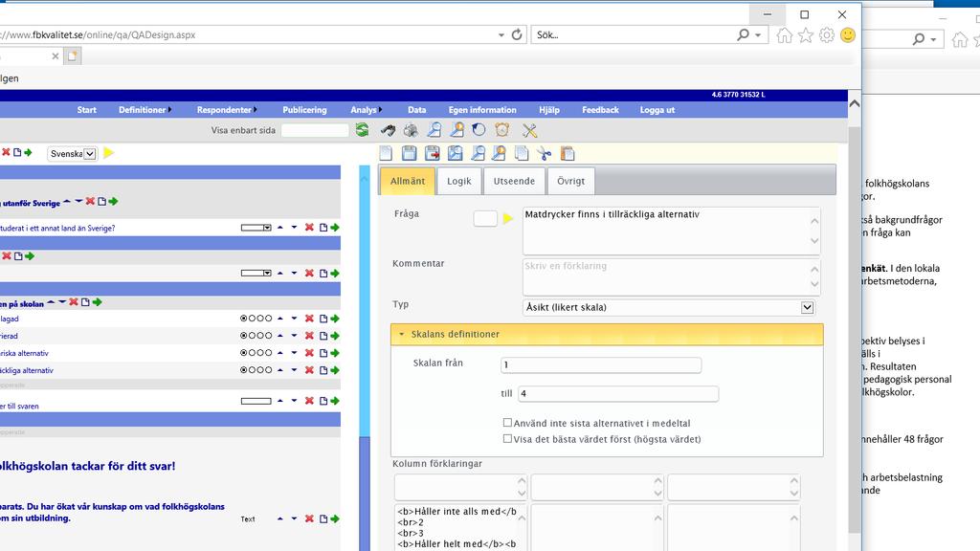Screen dimensions: 980x551
Task: Click green arrow on 'utanför Sverige' section header
Action: coord(113,201)
